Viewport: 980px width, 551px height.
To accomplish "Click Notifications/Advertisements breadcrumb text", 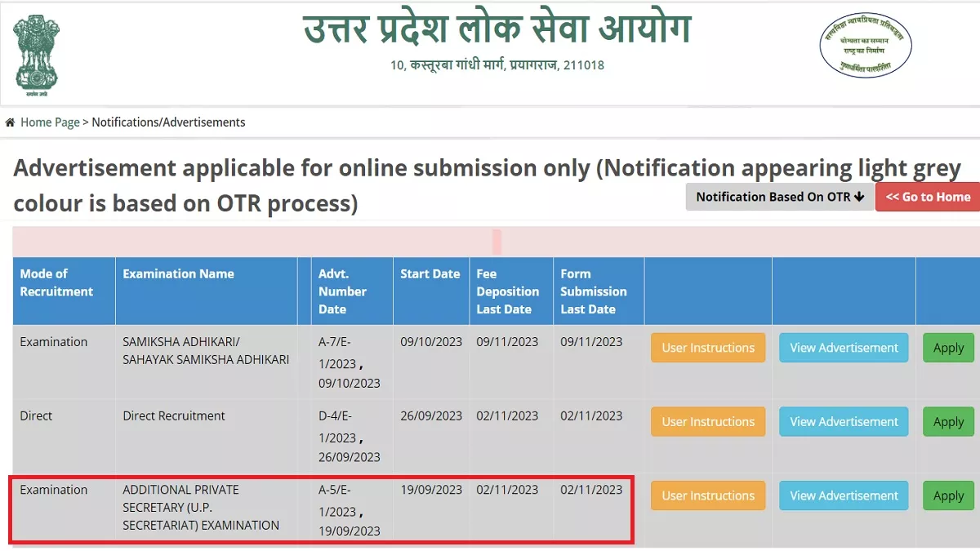I will (x=168, y=122).
